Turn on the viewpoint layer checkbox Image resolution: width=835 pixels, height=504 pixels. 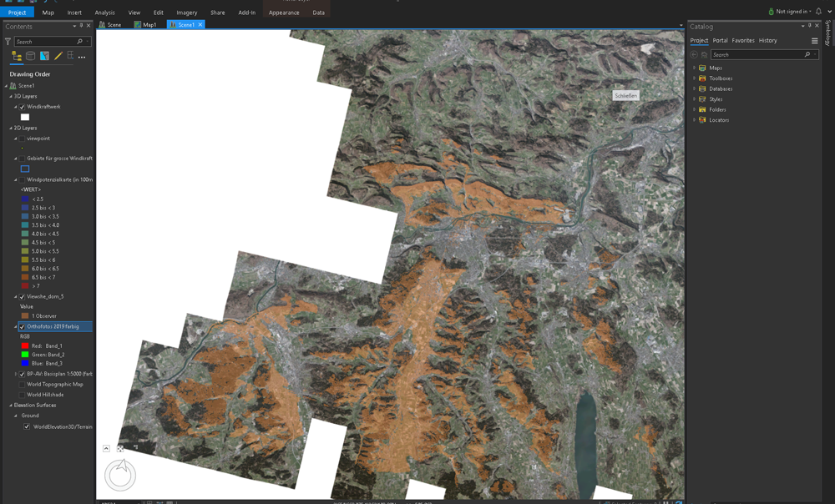point(23,139)
